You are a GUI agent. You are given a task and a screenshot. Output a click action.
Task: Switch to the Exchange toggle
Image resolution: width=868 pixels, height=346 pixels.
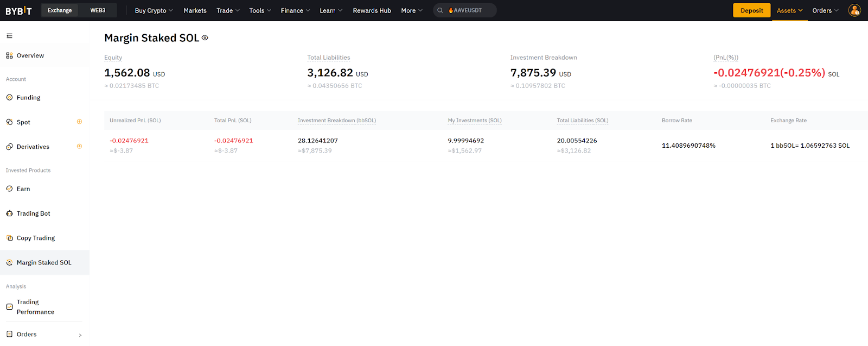click(60, 10)
